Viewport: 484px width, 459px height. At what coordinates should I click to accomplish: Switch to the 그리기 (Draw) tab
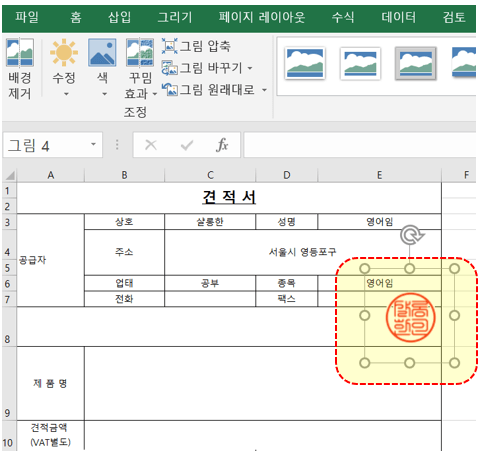[175, 17]
